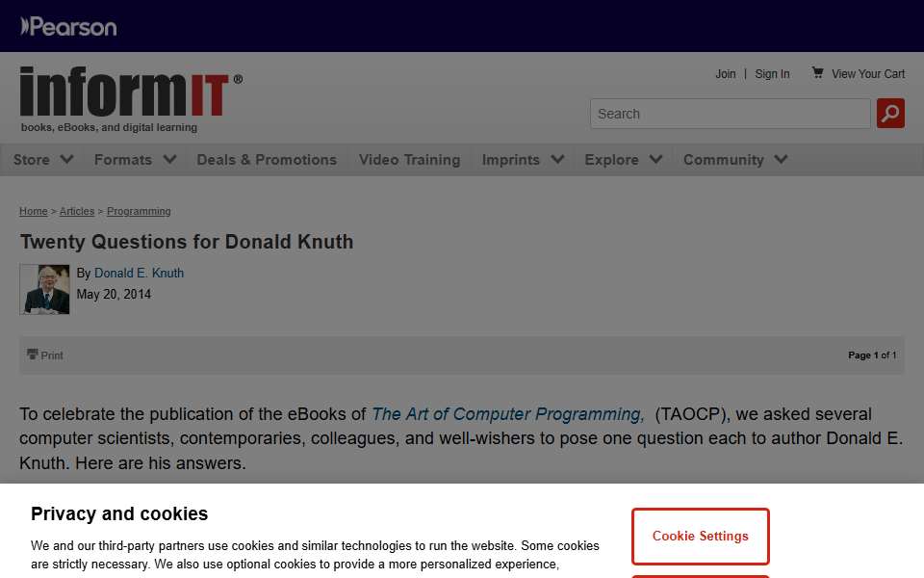Click the Print link text
Viewport: 924px width, 578px height.
[x=52, y=355]
